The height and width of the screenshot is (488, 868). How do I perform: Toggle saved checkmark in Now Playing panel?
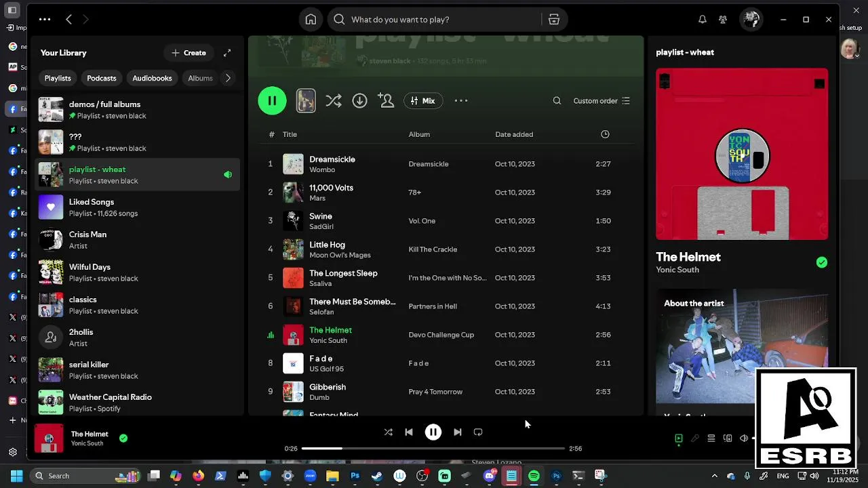point(822,262)
